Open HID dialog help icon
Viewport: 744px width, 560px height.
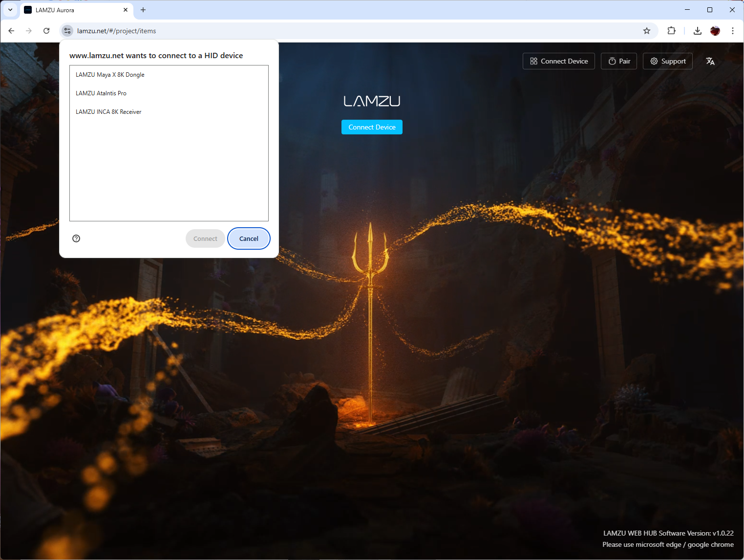tap(76, 238)
